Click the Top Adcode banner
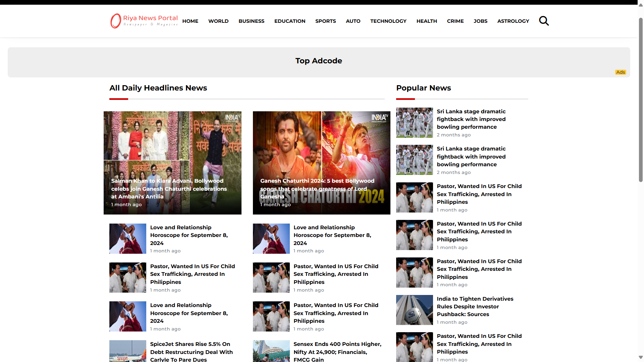The height and width of the screenshot is (362, 644). pyautogui.click(x=319, y=61)
